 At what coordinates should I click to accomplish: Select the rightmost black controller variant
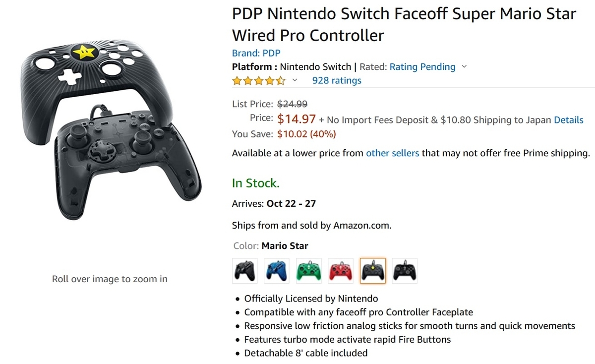click(404, 270)
